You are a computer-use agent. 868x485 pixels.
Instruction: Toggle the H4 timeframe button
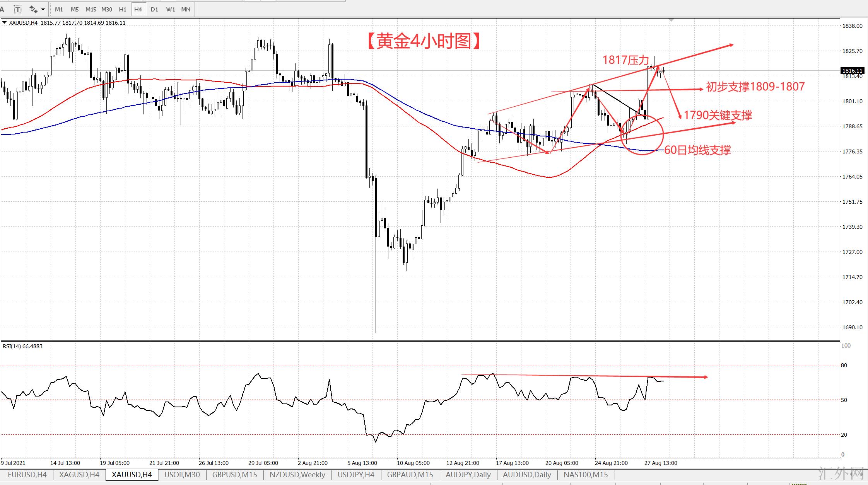point(138,9)
